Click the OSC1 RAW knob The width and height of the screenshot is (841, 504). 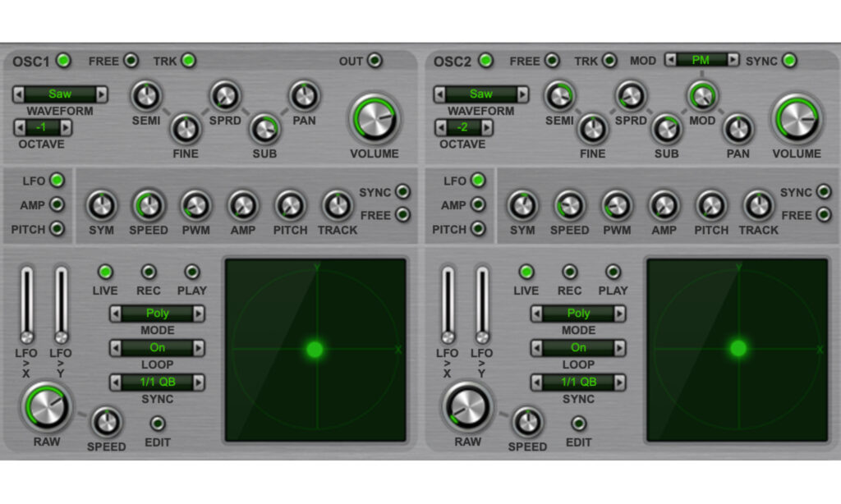47,406
